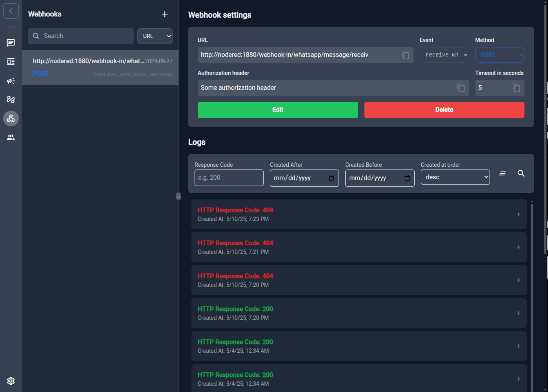Open the contacts section from the sidebar
Image resolution: width=548 pixels, height=392 pixels.
(x=11, y=137)
